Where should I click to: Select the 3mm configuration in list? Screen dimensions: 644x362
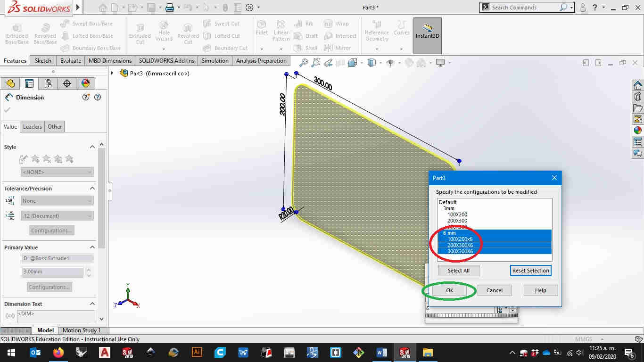(448, 208)
